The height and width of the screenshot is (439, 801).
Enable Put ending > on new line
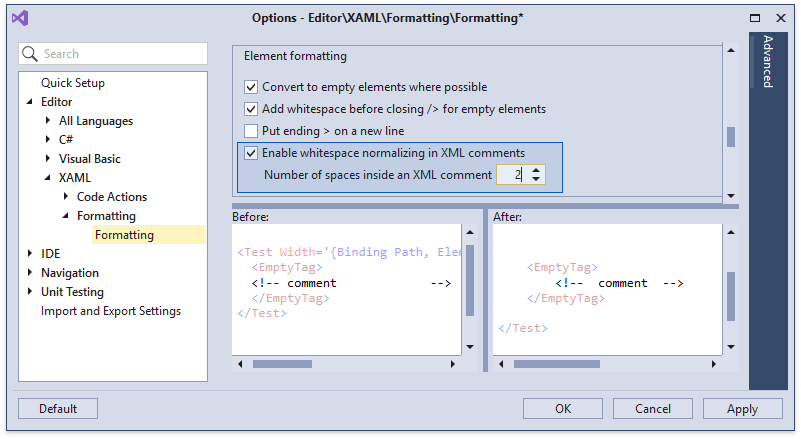pyautogui.click(x=251, y=131)
